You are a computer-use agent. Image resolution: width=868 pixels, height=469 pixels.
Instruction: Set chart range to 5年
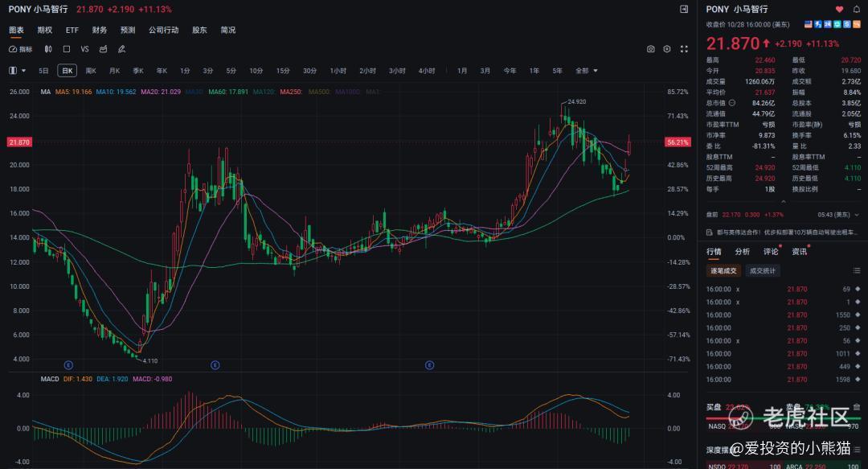pos(558,71)
